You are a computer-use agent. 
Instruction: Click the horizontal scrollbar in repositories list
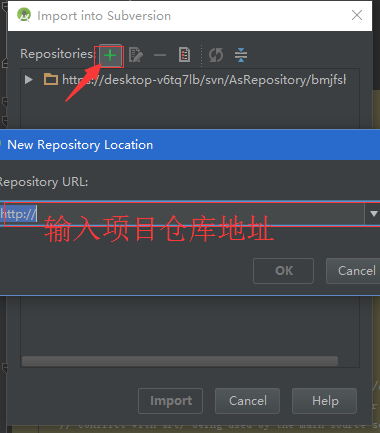180,361
